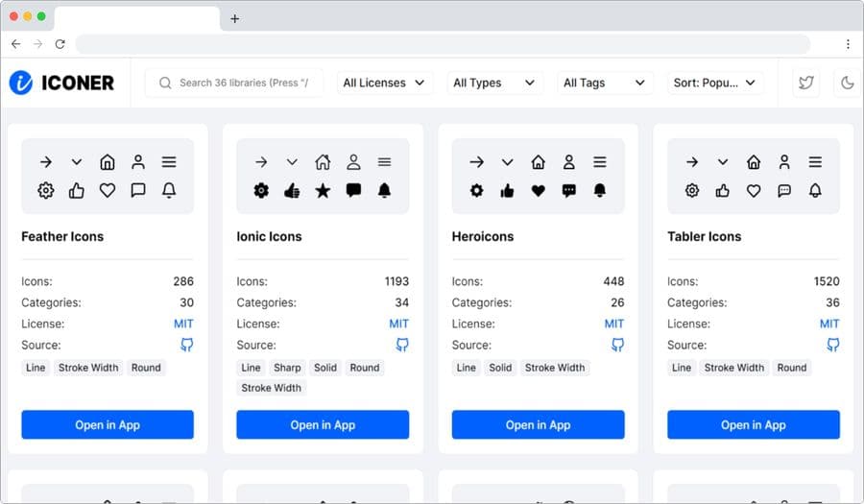Click the Feather preview bell icon
The height and width of the screenshot is (504, 864).
(169, 191)
